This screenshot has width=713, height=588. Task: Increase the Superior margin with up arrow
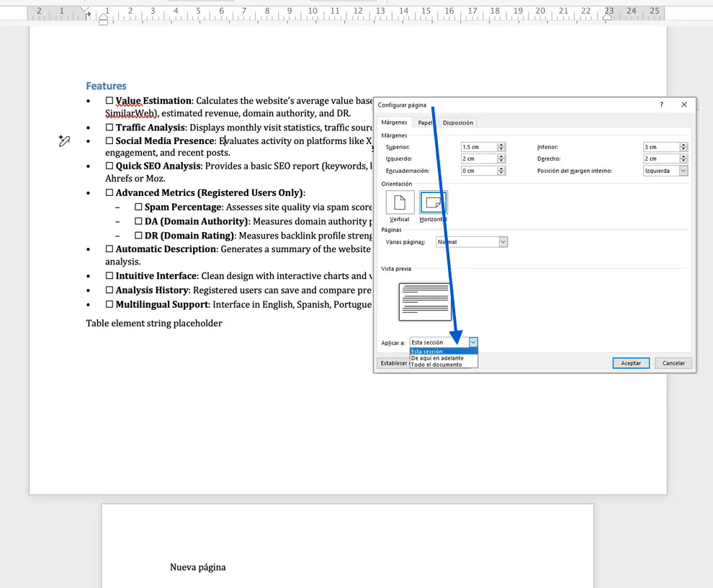[501, 145]
